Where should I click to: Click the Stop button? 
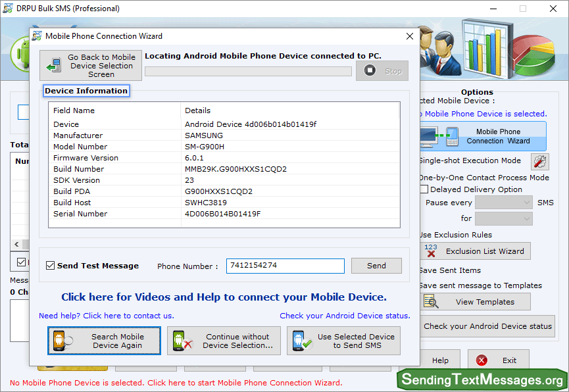coord(382,70)
